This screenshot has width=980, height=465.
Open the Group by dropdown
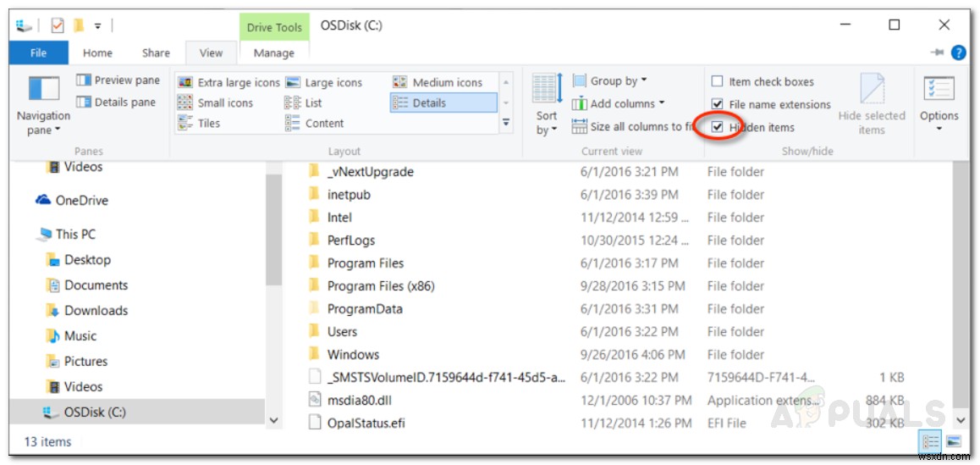coord(610,80)
